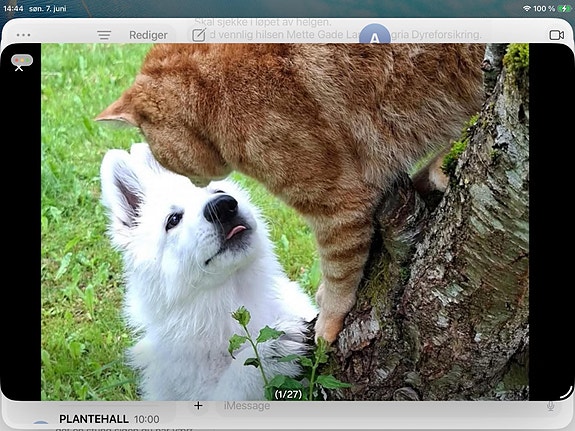Screen dimensions: 575x431
Task: Click the red dot in window controls
Action: click(17, 60)
